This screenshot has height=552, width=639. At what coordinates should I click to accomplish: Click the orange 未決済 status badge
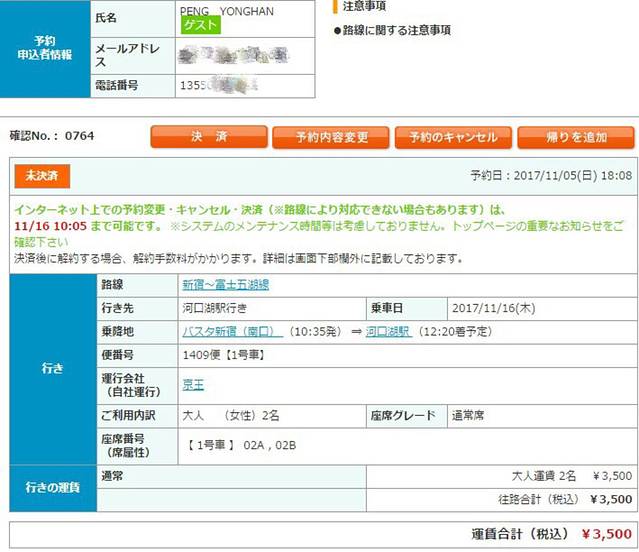click(42, 176)
